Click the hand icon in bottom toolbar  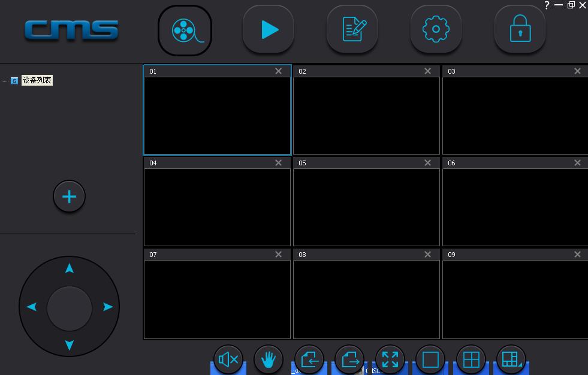(269, 359)
